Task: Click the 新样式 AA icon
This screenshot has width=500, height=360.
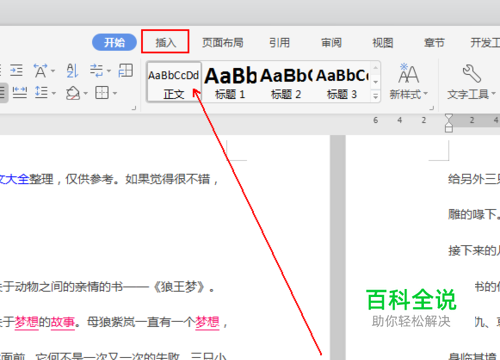Action: [408, 73]
